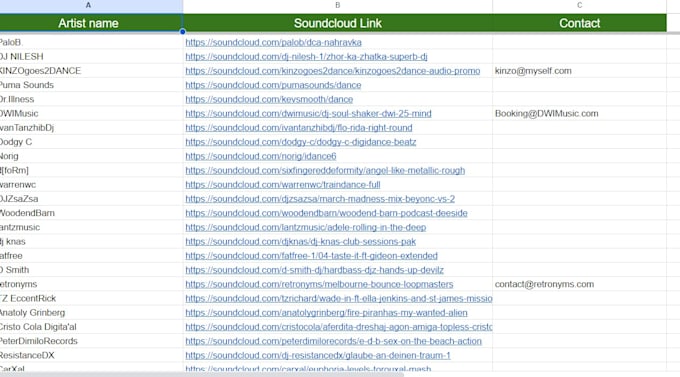Image resolution: width=680 pixels, height=377 pixels.
Task: Open the woodendbarn podcast-deeside link
Action: click(x=327, y=213)
